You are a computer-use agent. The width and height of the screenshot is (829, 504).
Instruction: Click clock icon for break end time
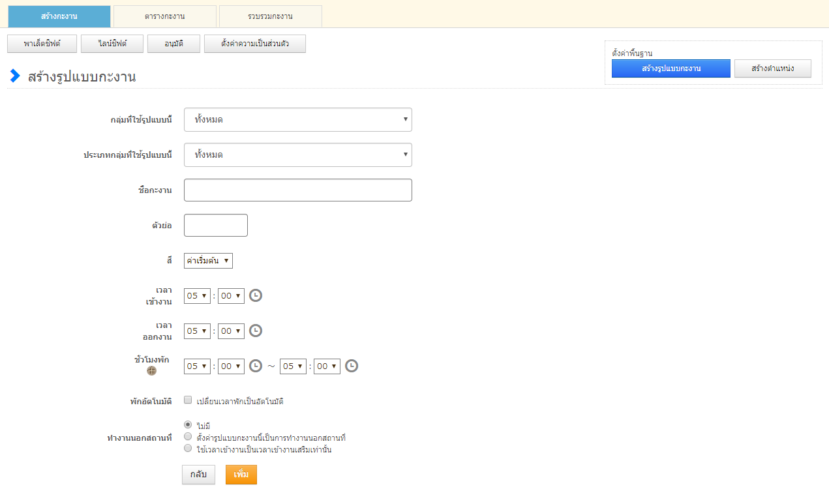pos(352,366)
